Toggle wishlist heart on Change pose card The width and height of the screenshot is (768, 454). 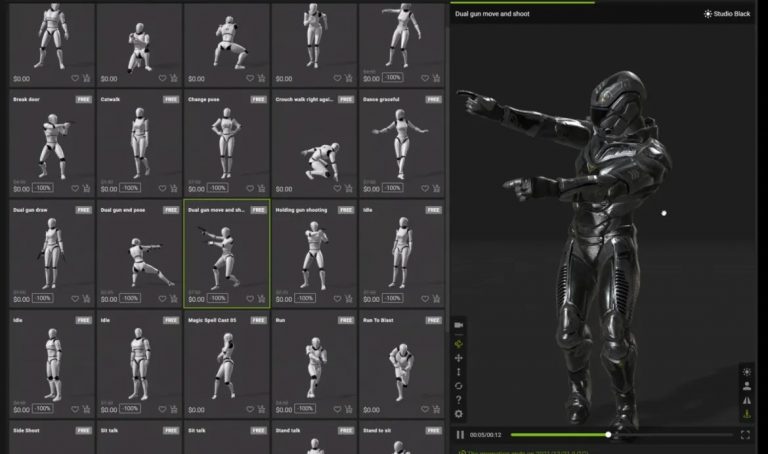250,189
